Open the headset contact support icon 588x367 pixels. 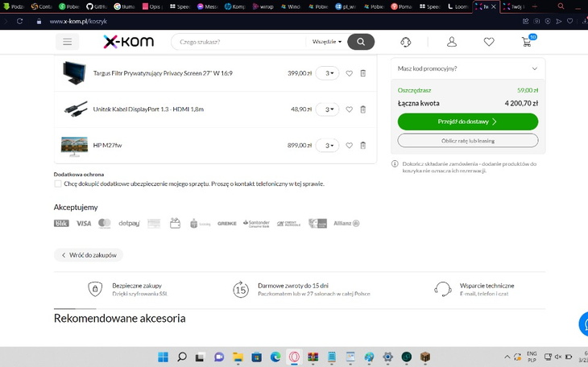[x=406, y=42]
